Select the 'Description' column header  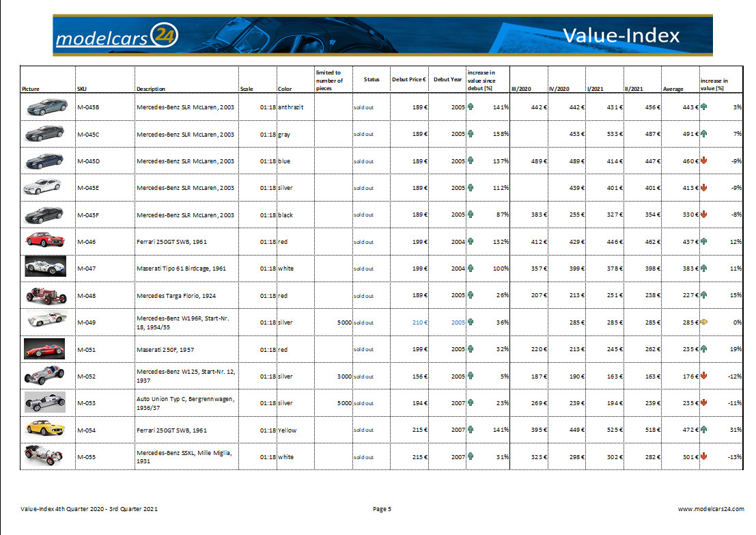tap(150, 90)
